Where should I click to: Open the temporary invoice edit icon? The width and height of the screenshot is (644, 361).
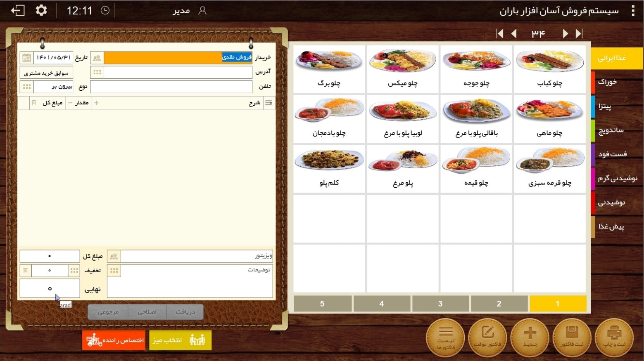(487, 337)
